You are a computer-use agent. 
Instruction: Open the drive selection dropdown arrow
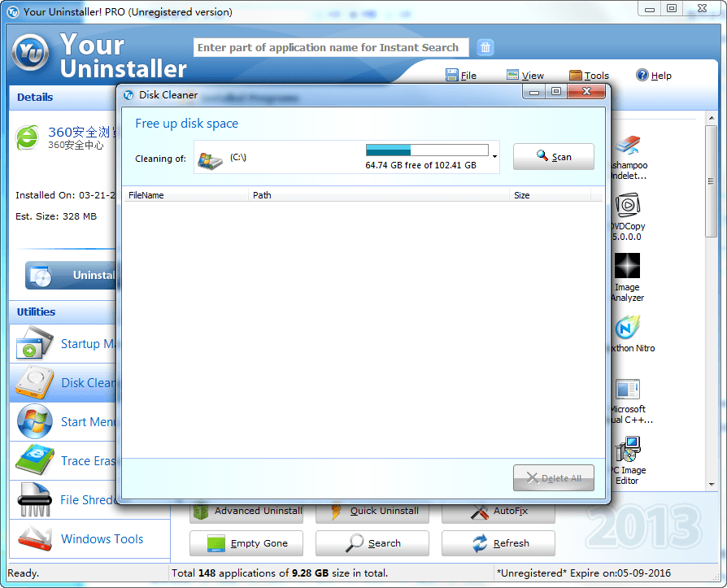494,157
